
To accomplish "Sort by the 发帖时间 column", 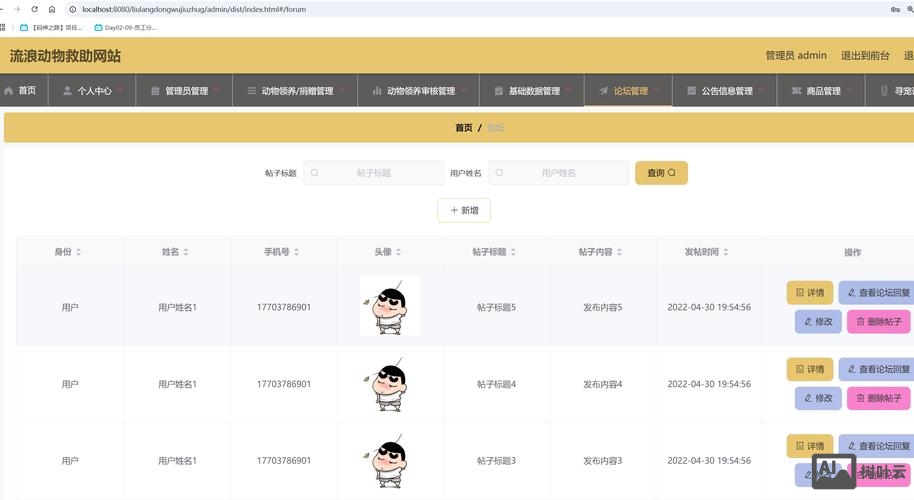I will 726,252.
